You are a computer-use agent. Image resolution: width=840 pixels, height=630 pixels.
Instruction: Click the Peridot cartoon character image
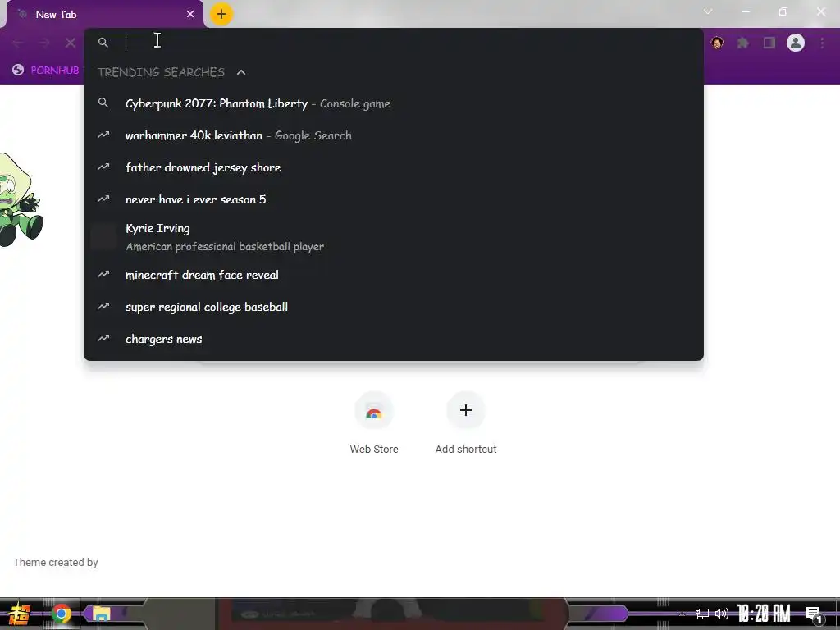21,200
